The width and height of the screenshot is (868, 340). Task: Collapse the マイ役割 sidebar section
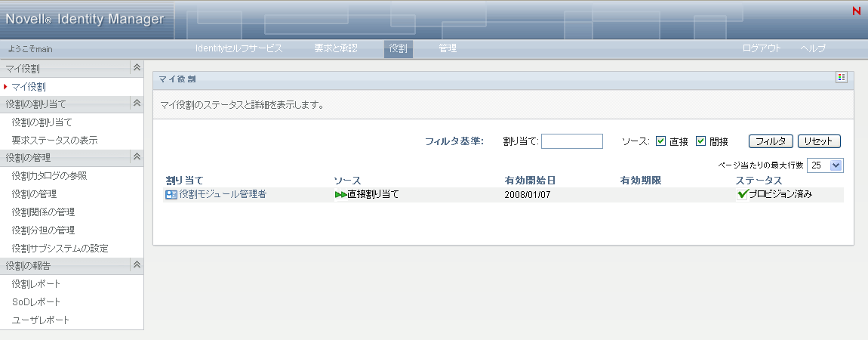click(x=137, y=68)
